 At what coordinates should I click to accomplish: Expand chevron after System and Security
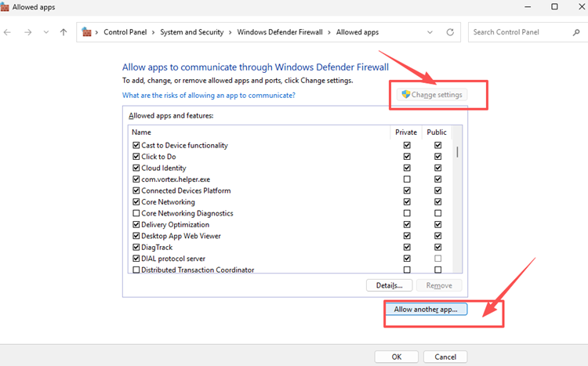tap(230, 32)
